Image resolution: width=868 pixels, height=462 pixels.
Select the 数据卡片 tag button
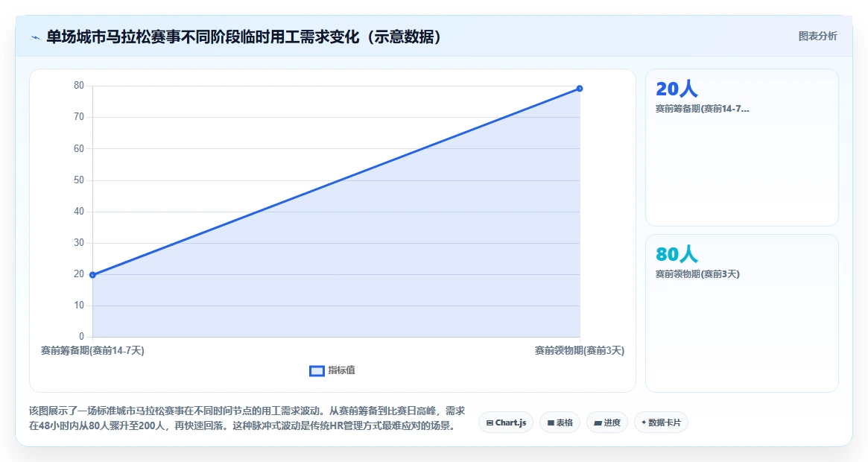click(661, 422)
